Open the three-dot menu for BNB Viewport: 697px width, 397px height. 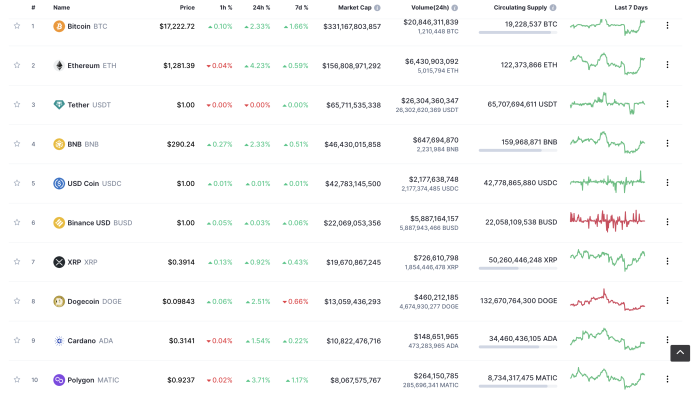667,144
